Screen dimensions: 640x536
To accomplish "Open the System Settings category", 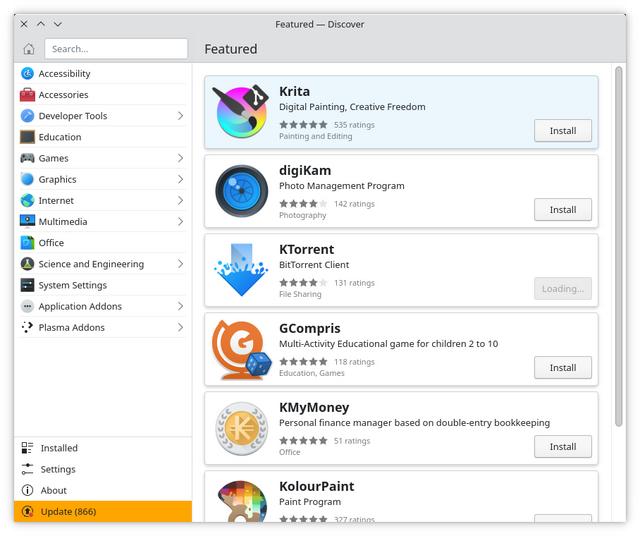I will (102, 285).
